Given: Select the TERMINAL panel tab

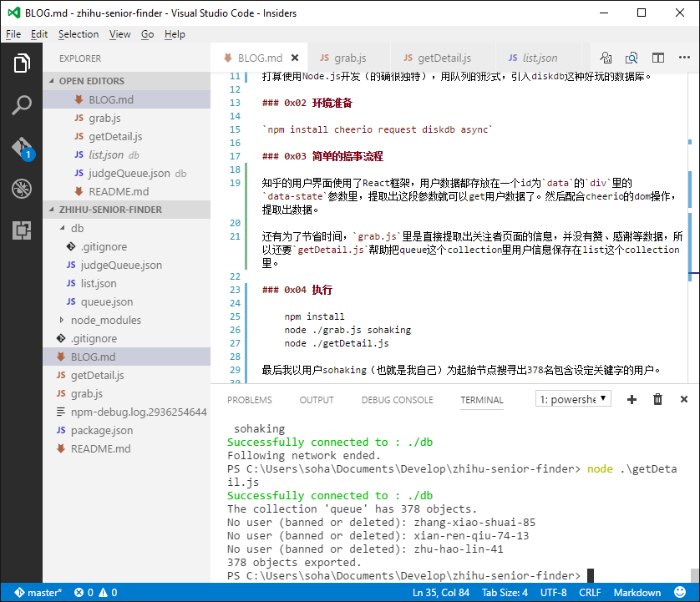Looking at the screenshot, I should click(x=482, y=400).
